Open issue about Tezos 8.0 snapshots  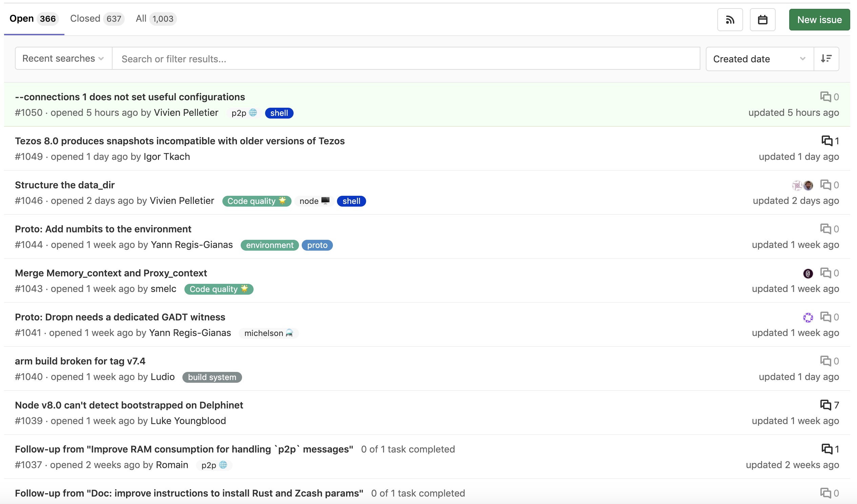coord(180,141)
